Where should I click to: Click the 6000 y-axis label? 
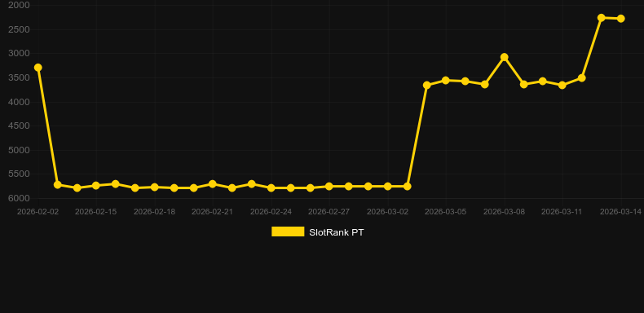(x=19, y=198)
